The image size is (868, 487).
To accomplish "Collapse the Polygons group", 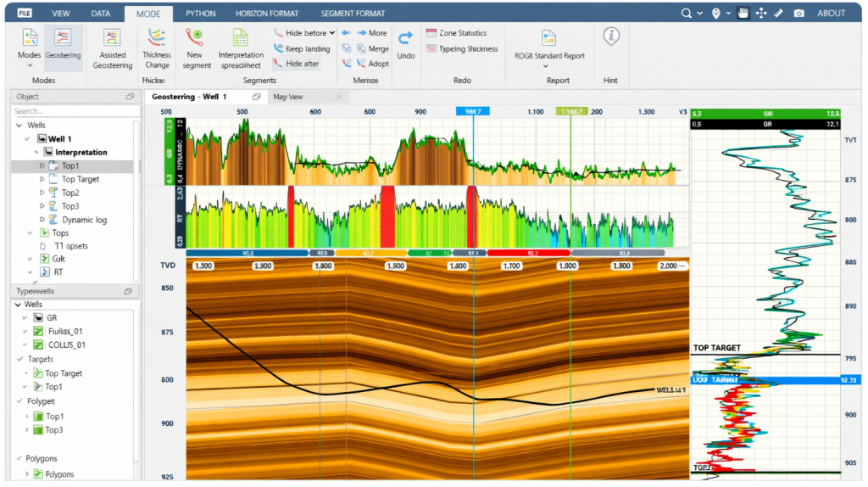I will click(x=19, y=459).
